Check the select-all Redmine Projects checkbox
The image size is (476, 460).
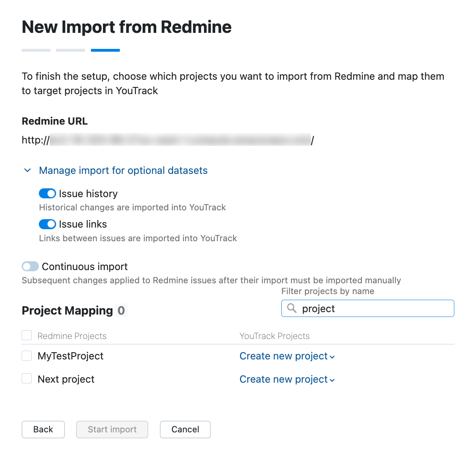(26, 335)
